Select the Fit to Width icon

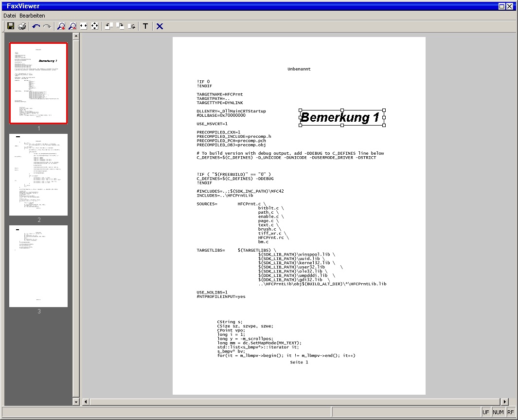[x=84, y=26]
